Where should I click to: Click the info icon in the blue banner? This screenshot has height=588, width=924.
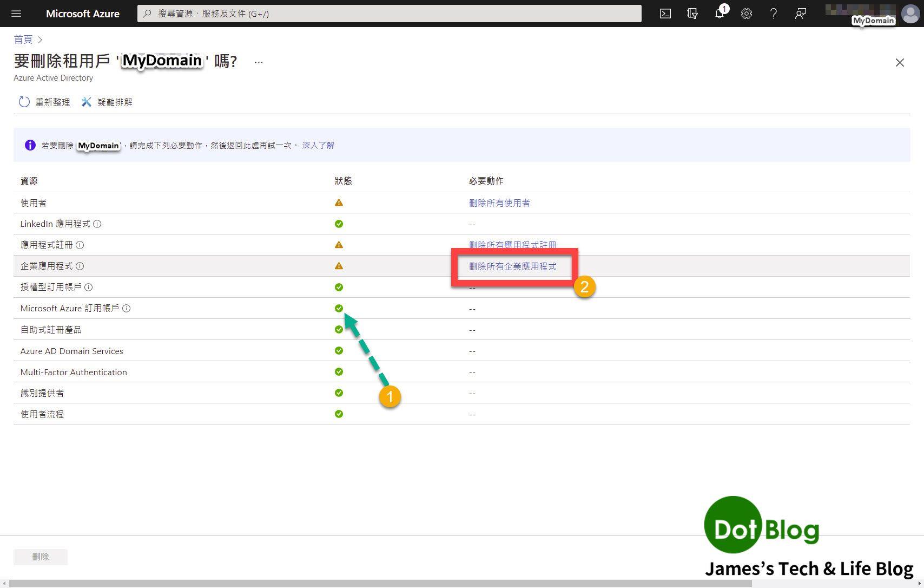click(30, 145)
